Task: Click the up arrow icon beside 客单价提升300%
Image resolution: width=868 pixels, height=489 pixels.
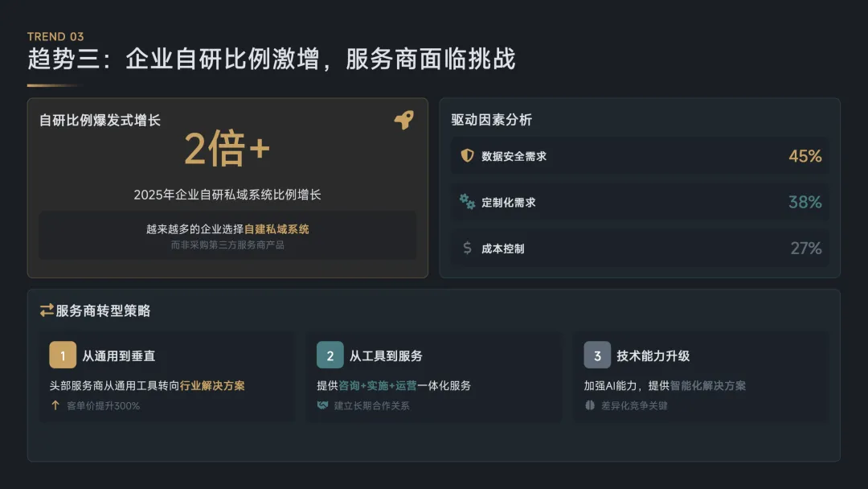Action: [55, 405]
